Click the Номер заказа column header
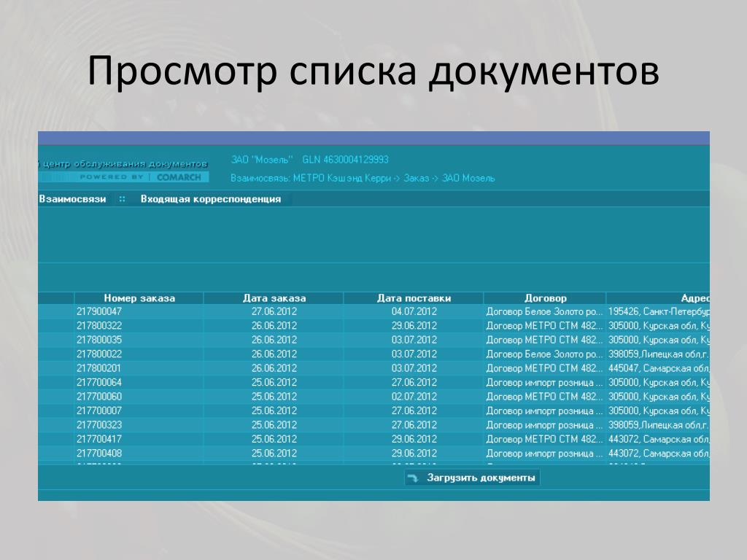The image size is (747, 560). pyautogui.click(x=139, y=298)
